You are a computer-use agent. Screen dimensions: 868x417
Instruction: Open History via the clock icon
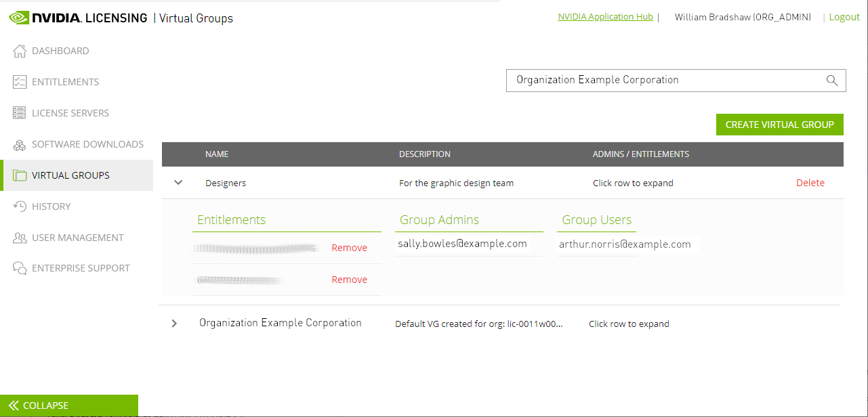(19, 206)
